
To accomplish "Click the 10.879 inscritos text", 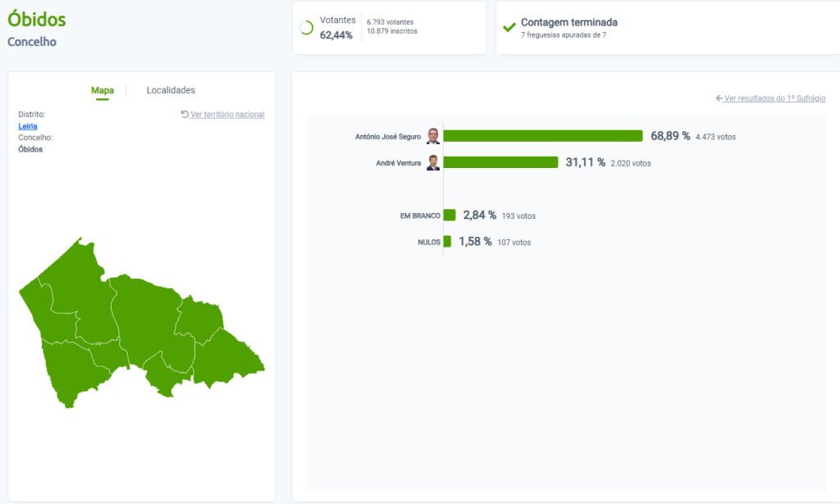I will pos(392,31).
